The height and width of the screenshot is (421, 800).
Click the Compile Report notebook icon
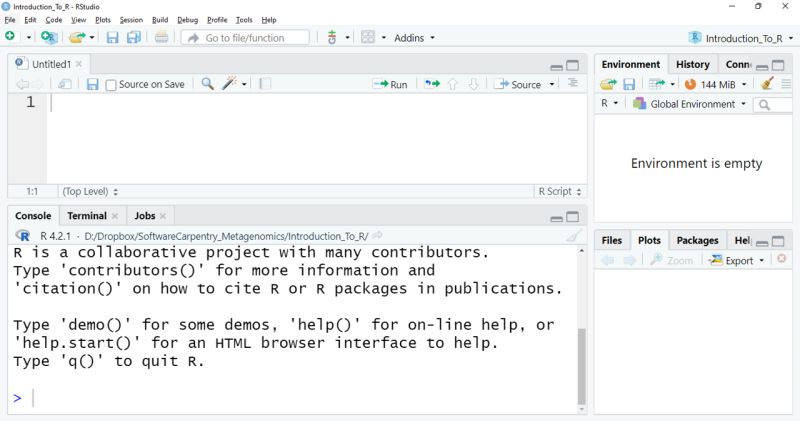[265, 84]
